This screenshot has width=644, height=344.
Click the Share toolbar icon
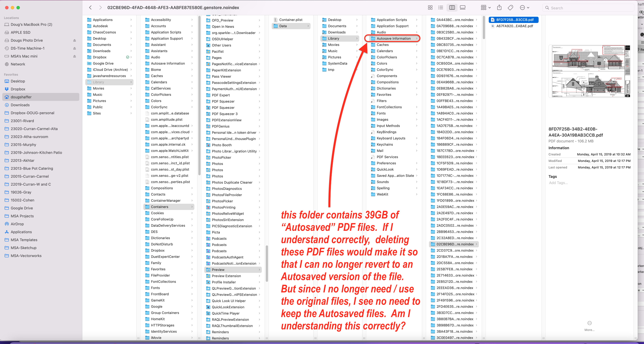coord(499,8)
